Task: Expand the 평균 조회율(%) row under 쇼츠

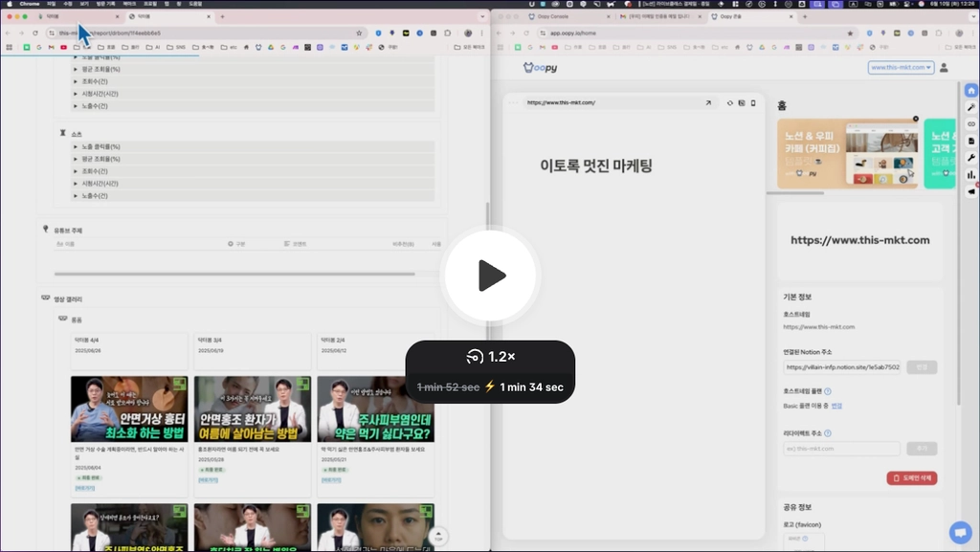Action: tap(253, 159)
